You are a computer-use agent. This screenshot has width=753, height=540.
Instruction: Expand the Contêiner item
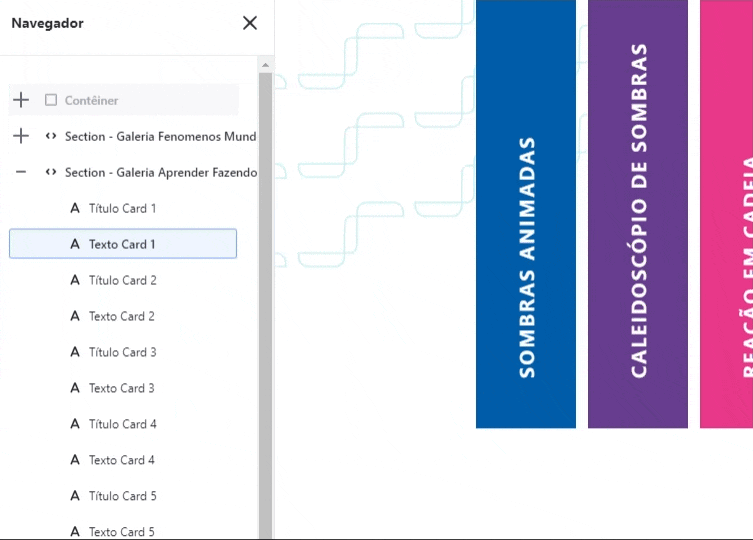[x=21, y=100]
